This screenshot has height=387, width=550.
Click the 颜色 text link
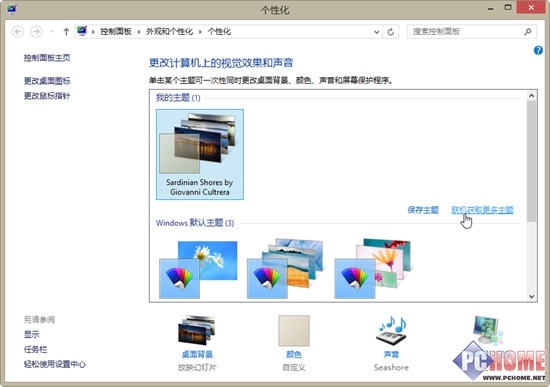(294, 354)
